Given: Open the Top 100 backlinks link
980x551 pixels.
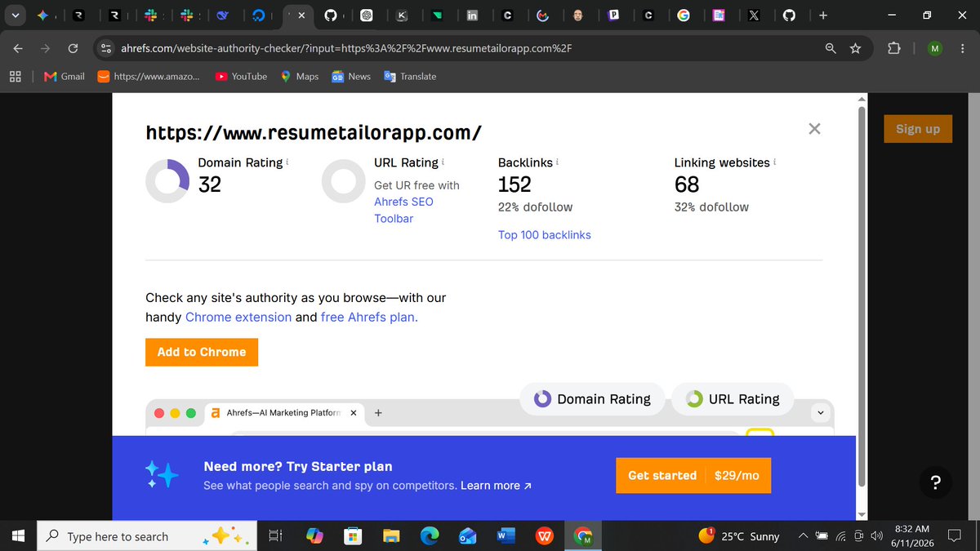Looking at the screenshot, I should pyautogui.click(x=545, y=235).
